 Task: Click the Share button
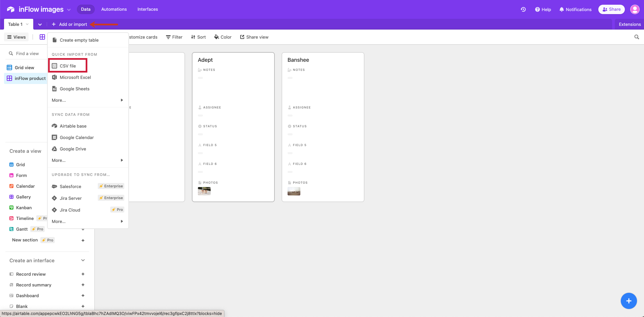[611, 9]
